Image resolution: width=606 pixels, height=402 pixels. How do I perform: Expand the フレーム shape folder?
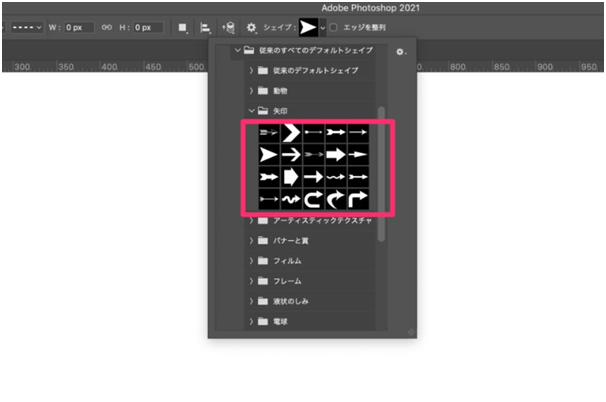click(252, 281)
